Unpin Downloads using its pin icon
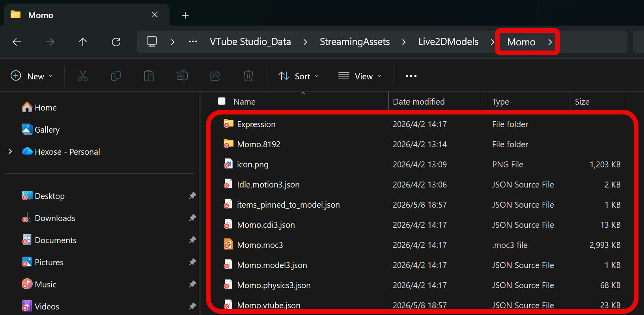 point(192,218)
